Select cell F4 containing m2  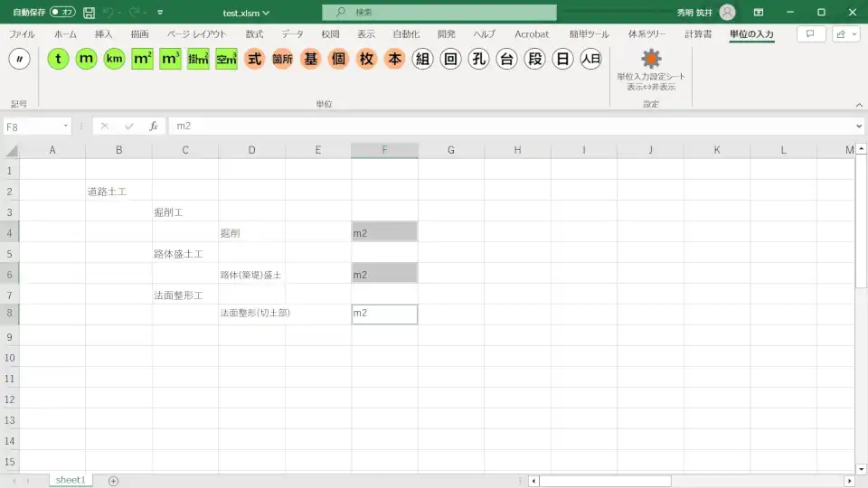point(384,232)
